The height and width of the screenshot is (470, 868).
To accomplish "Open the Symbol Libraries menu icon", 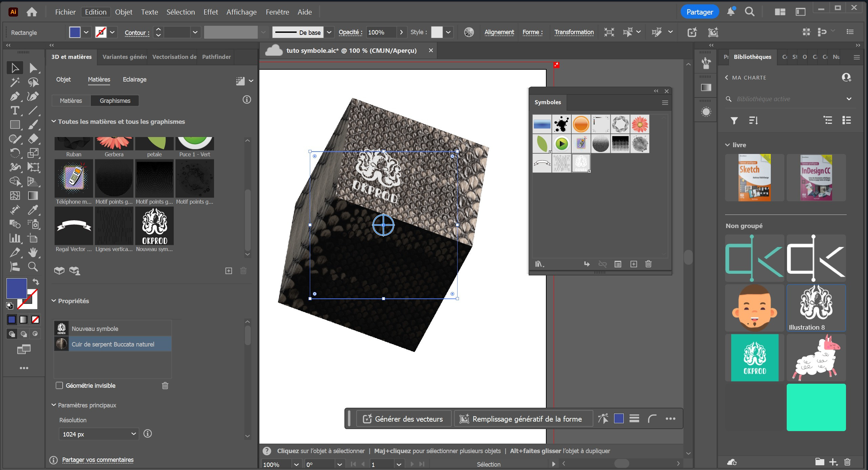I will (x=539, y=264).
